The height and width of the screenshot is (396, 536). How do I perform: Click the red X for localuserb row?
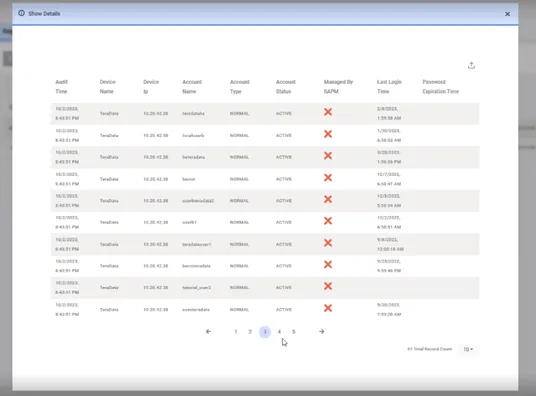click(328, 134)
